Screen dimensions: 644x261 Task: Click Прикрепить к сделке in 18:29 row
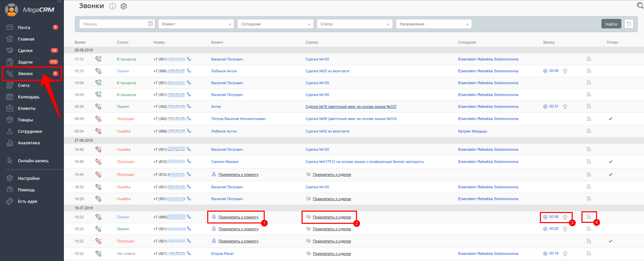click(x=332, y=199)
